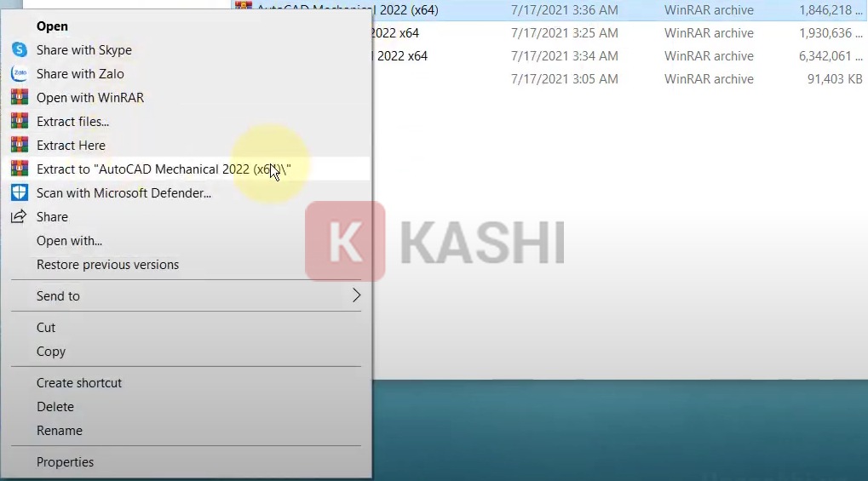Click WinRAR icon beside Extract files...
The width and height of the screenshot is (868, 481).
coord(19,122)
